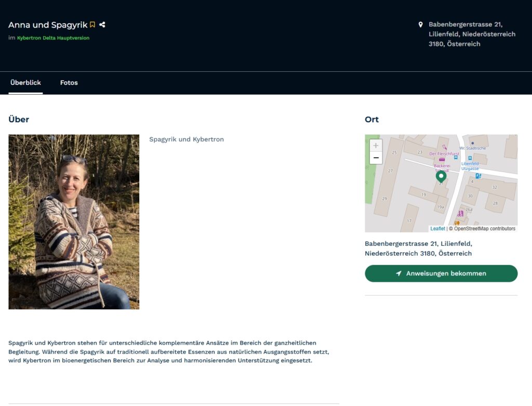Click building number 19 on the map
The width and height of the screenshot is (532, 406).
(423, 194)
